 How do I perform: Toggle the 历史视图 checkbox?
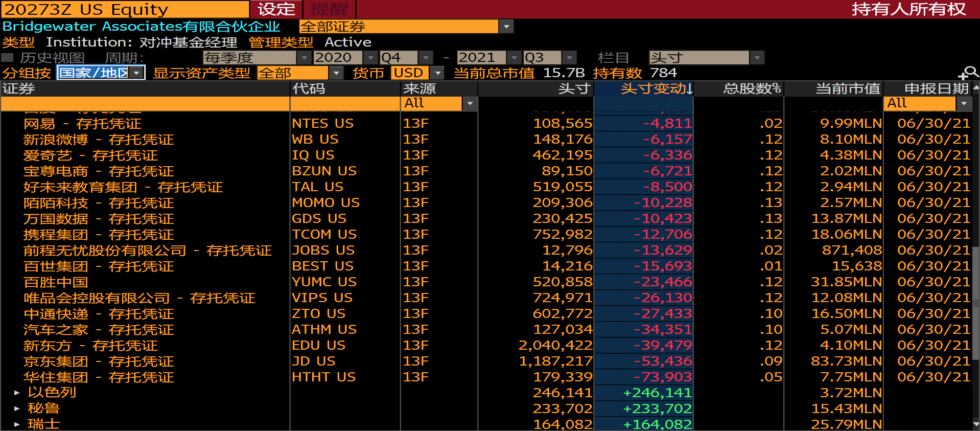point(7,58)
